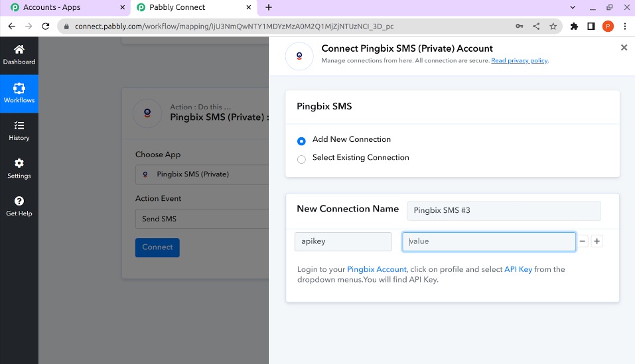Select Add New Connection radio button
This screenshot has height=364, width=635.
[x=301, y=141]
